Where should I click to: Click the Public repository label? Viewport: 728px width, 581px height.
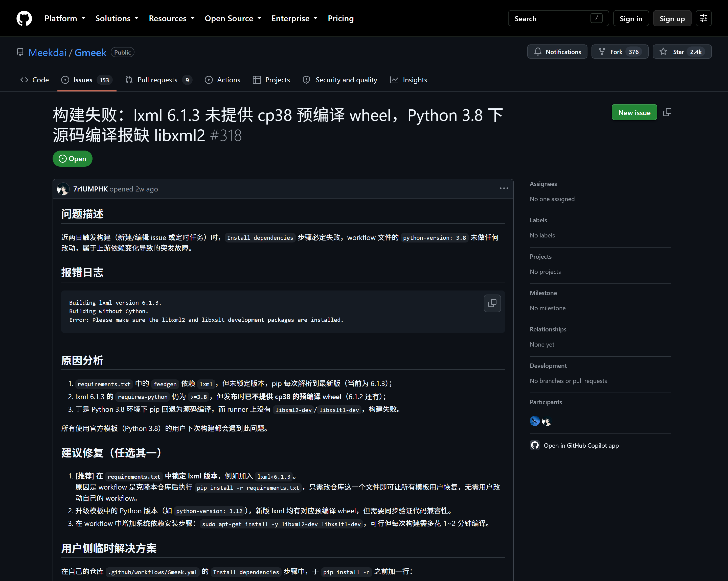pos(123,52)
